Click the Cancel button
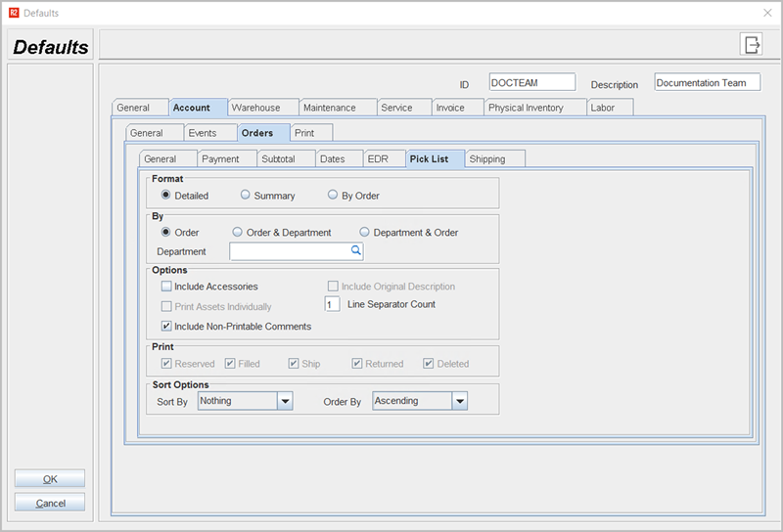The width and height of the screenshot is (783, 532). pos(50,503)
